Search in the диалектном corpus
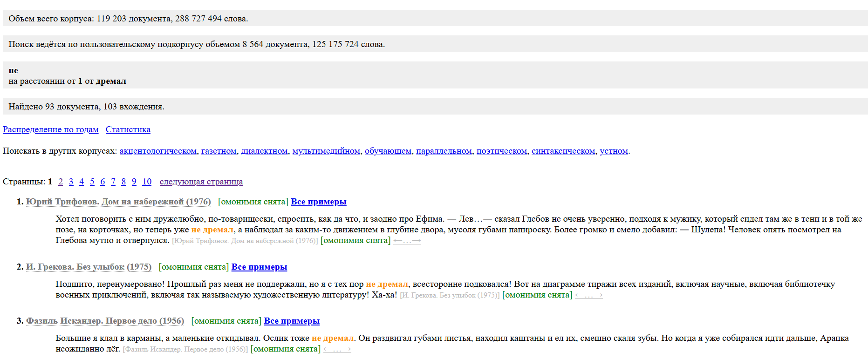868x359 pixels. pyautogui.click(x=264, y=151)
